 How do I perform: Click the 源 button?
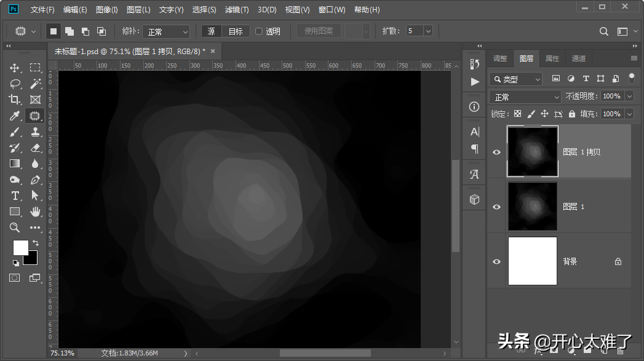pyautogui.click(x=212, y=31)
